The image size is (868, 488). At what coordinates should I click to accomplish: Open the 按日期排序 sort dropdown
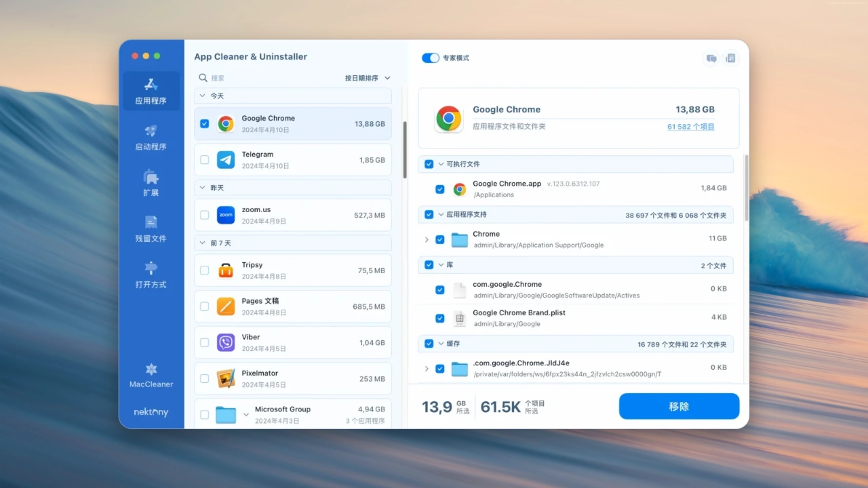pos(368,78)
